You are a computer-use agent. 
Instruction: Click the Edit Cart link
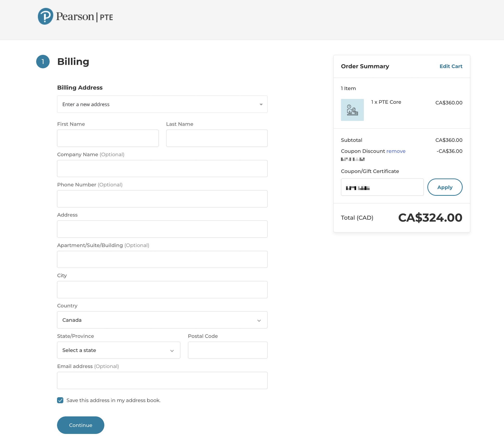[x=451, y=66]
